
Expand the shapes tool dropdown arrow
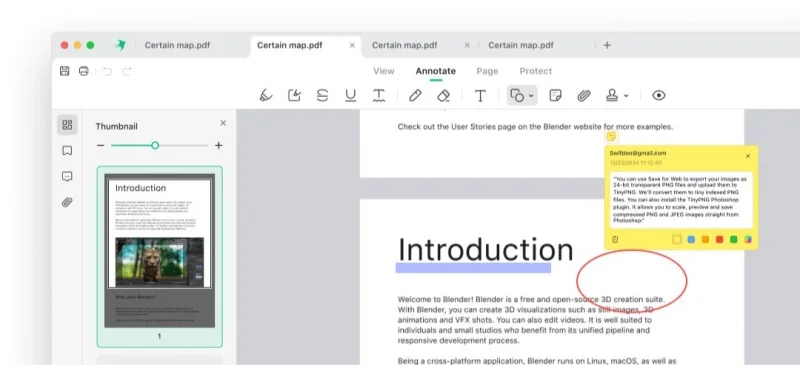(531, 96)
